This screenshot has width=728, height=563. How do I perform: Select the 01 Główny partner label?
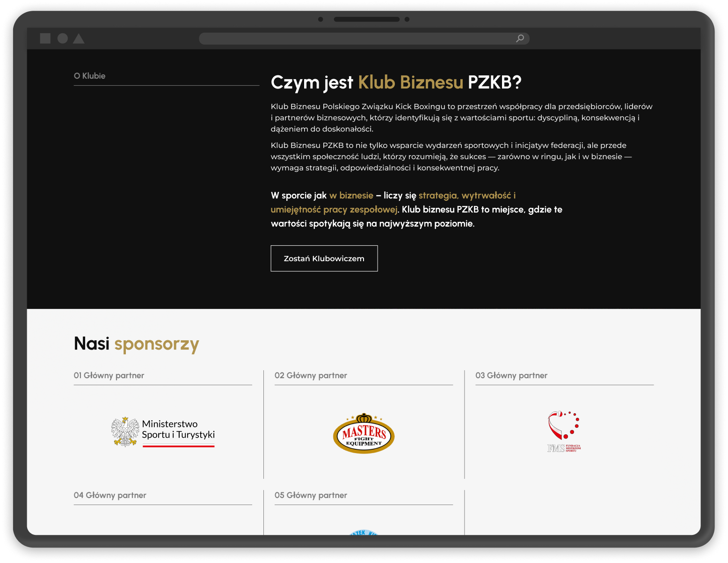[109, 375]
